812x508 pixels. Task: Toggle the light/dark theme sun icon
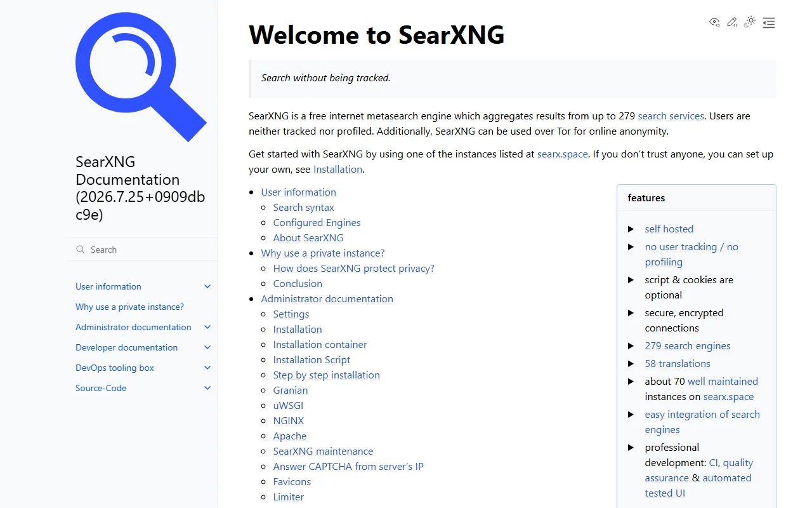(x=750, y=22)
